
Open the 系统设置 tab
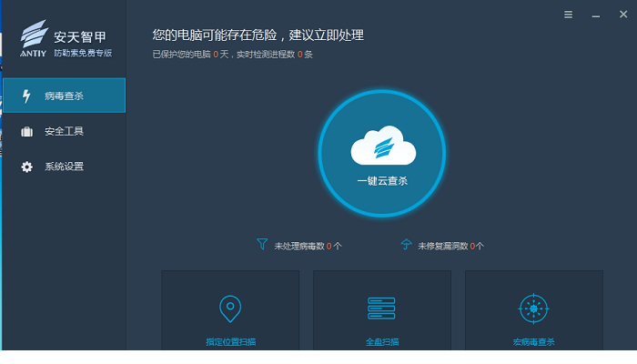click(65, 167)
